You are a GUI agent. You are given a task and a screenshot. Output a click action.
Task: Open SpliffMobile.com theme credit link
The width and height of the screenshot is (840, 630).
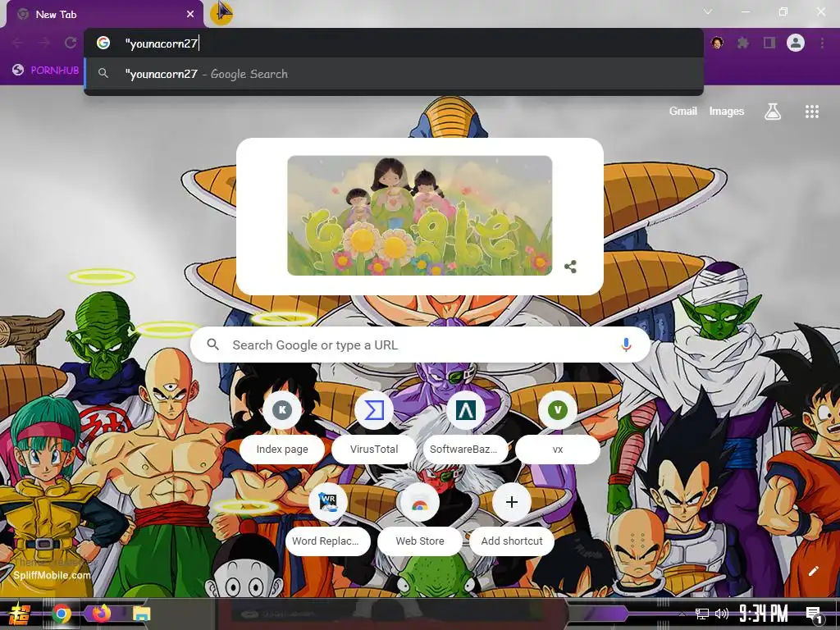click(x=52, y=575)
